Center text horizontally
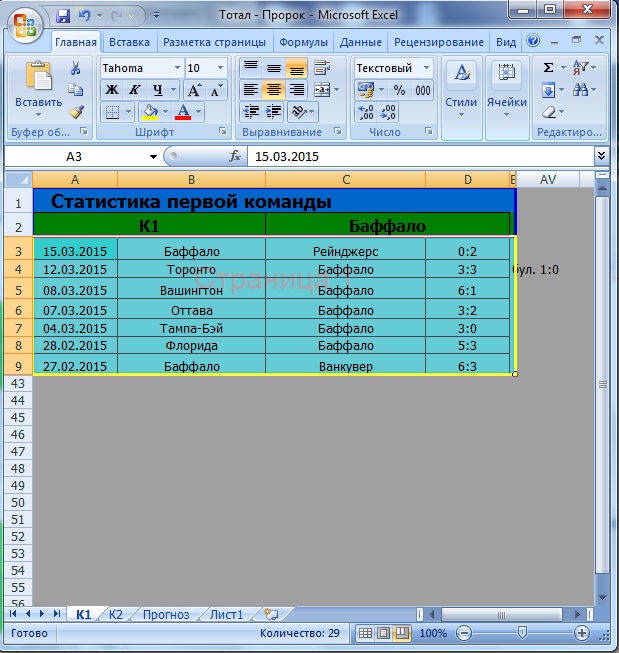The image size is (619, 653). [x=274, y=90]
